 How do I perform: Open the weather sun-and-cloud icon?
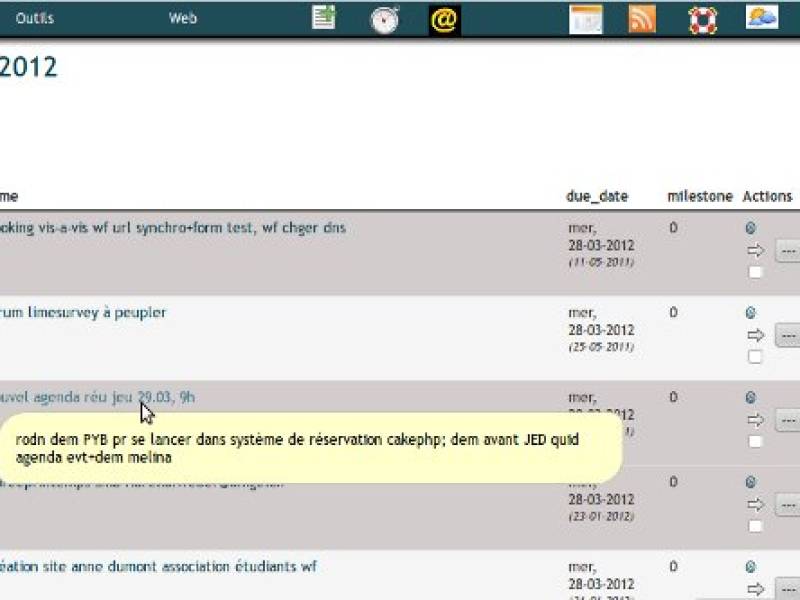coord(762,17)
